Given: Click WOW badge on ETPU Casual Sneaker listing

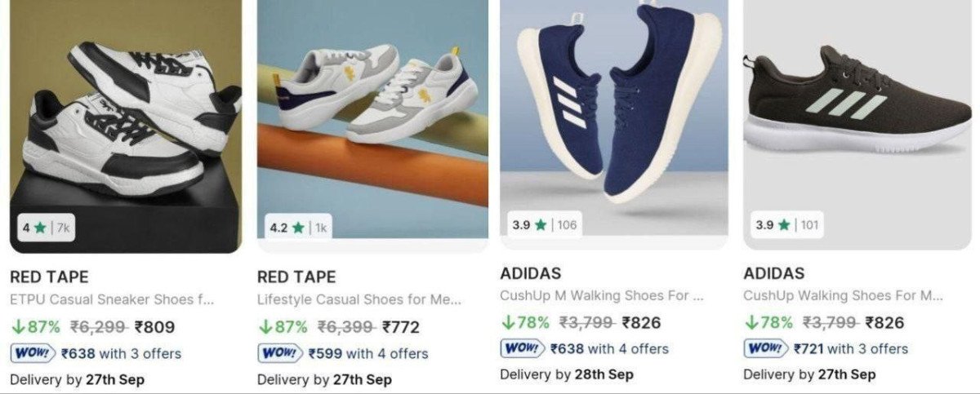Looking at the screenshot, I should [33, 353].
